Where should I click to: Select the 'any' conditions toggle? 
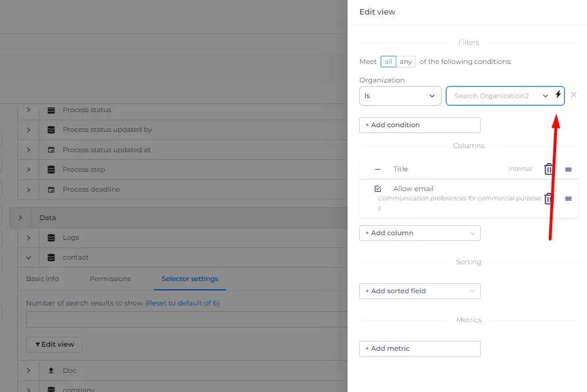click(406, 62)
